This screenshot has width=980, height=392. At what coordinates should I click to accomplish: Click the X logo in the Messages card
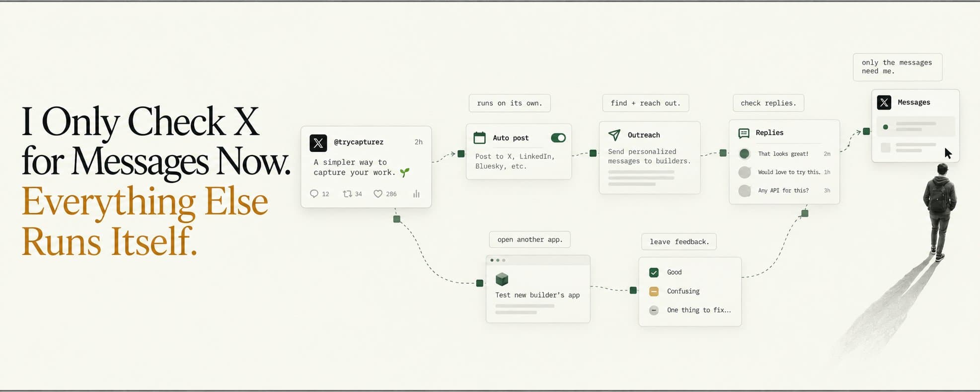(x=884, y=102)
